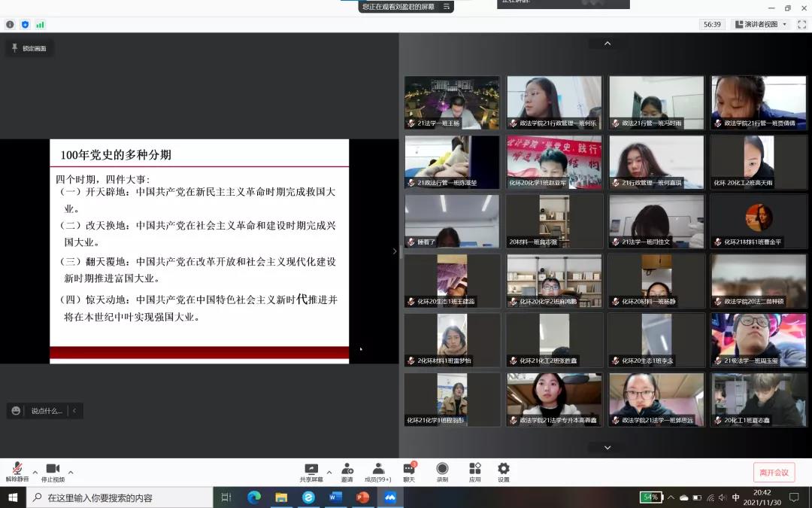Viewport: 812px width, 508px height.
Task: Open the apps (应用) panel
Action: coord(474,472)
